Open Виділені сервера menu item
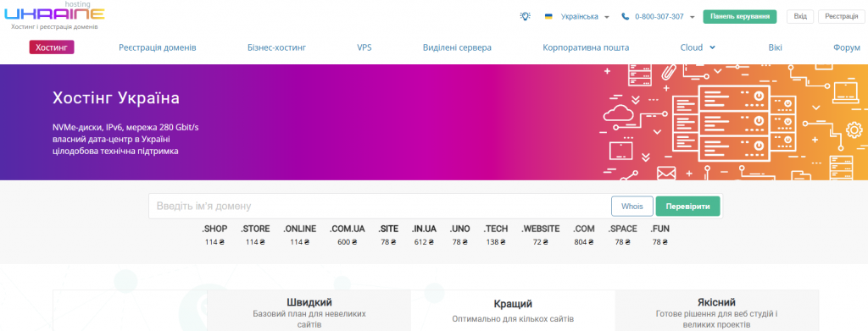 (457, 47)
